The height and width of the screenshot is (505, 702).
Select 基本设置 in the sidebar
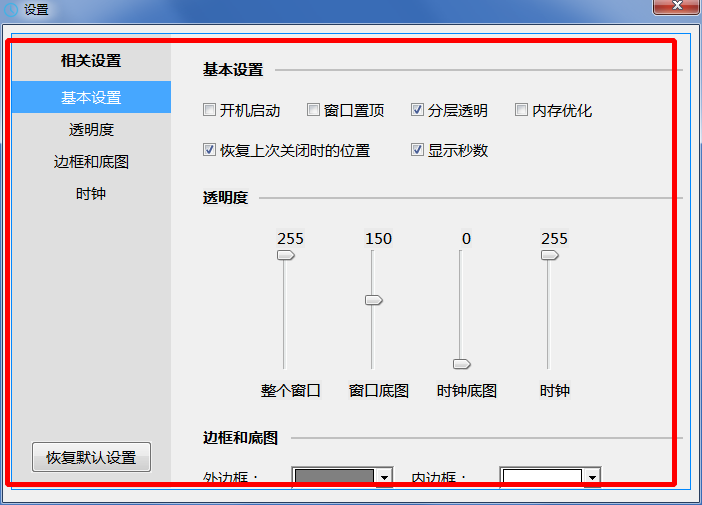(x=91, y=98)
